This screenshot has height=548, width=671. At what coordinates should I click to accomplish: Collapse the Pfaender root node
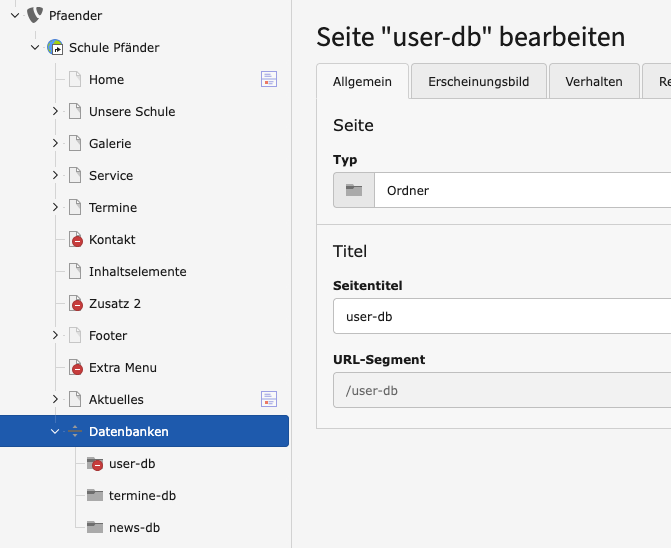15,15
